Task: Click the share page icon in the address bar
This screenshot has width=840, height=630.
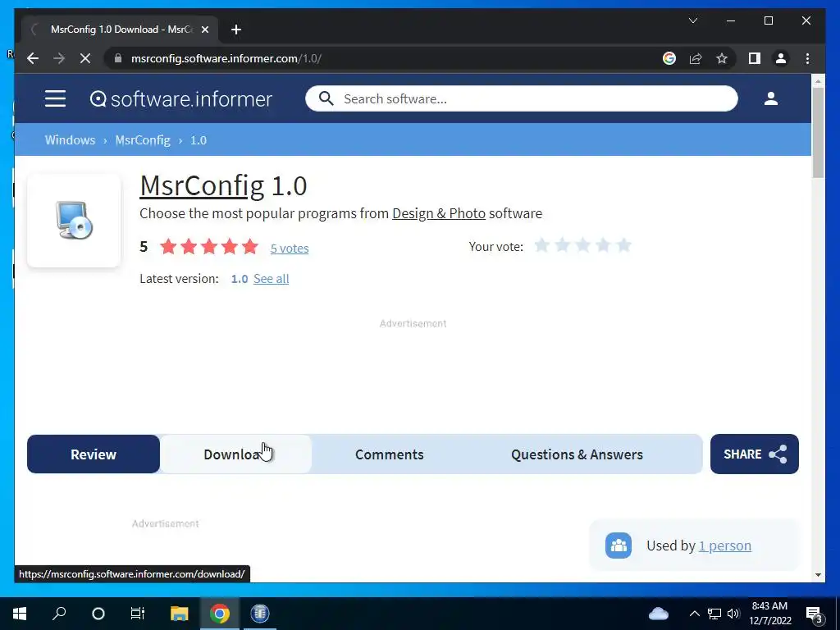Action: point(696,58)
